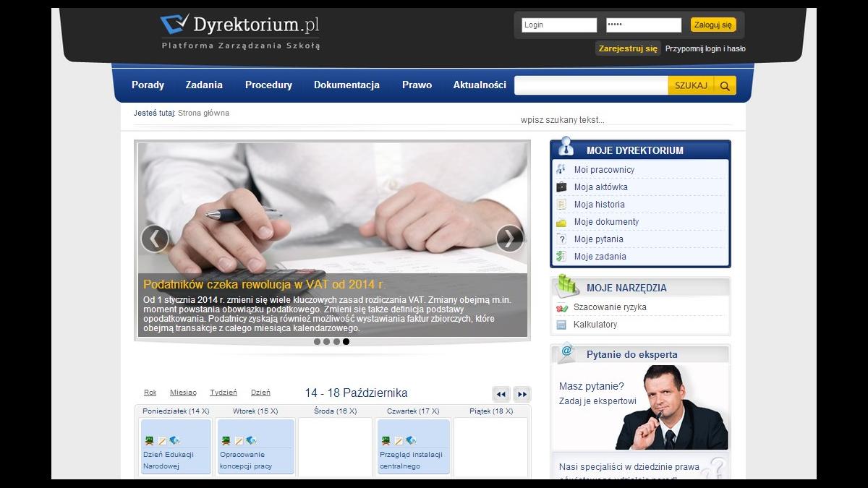The height and width of the screenshot is (488, 868).
Task: Click board icon on Dzień Edukacji Narodowej task
Action: (149, 440)
